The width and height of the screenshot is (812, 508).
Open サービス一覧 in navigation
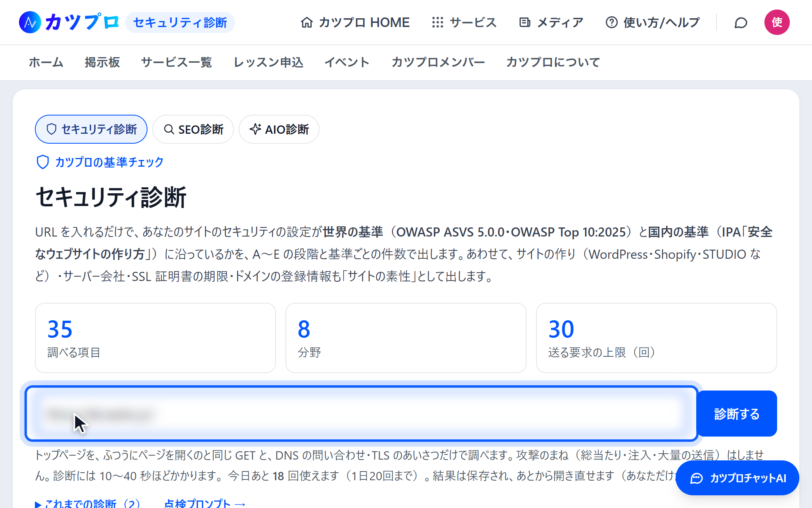(176, 62)
